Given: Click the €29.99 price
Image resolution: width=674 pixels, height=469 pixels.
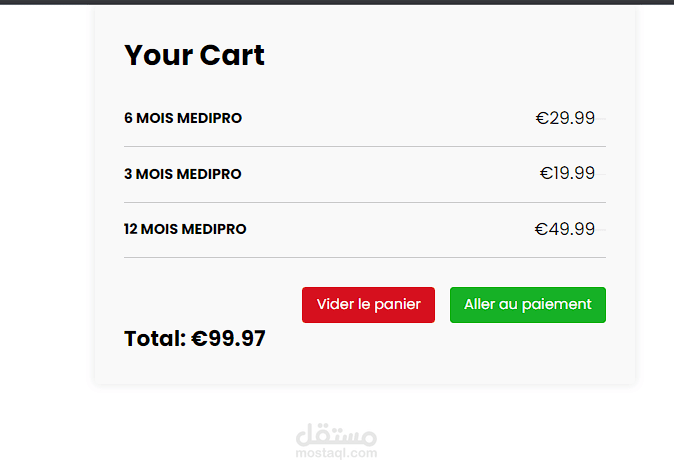Looking at the screenshot, I should tap(565, 118).
